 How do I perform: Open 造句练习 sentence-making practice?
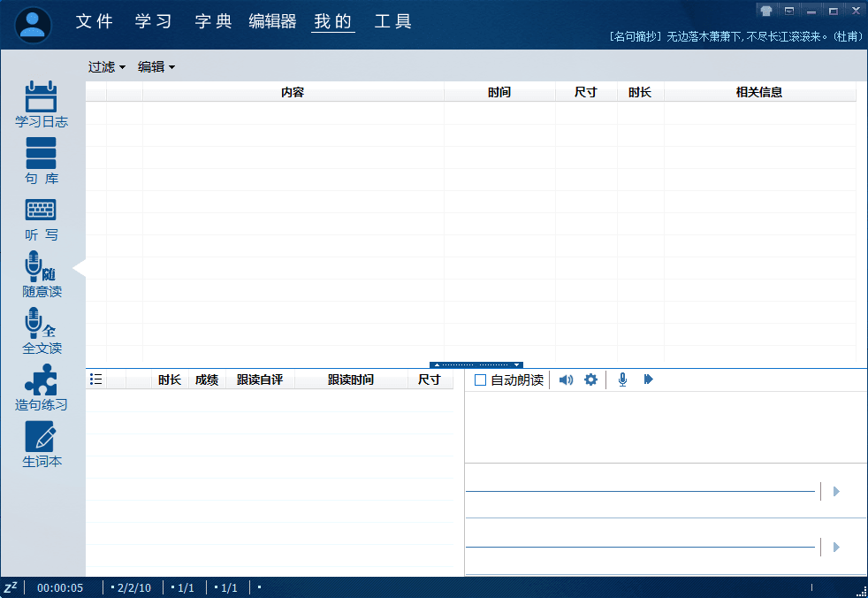42,387
